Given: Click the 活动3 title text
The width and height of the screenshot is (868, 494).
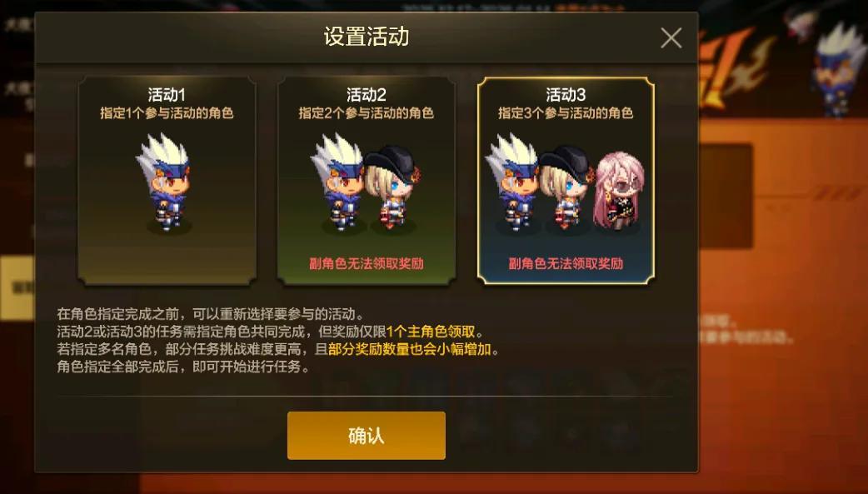Looking at the screenshot, I should point(565,95).
